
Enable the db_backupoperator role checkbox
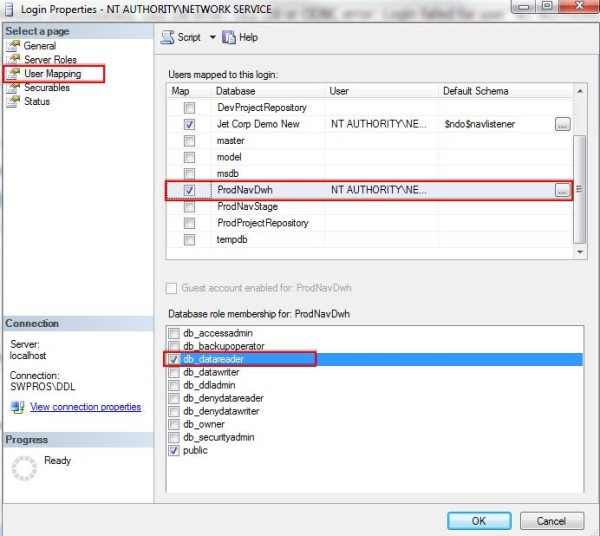tap(174, 346)
